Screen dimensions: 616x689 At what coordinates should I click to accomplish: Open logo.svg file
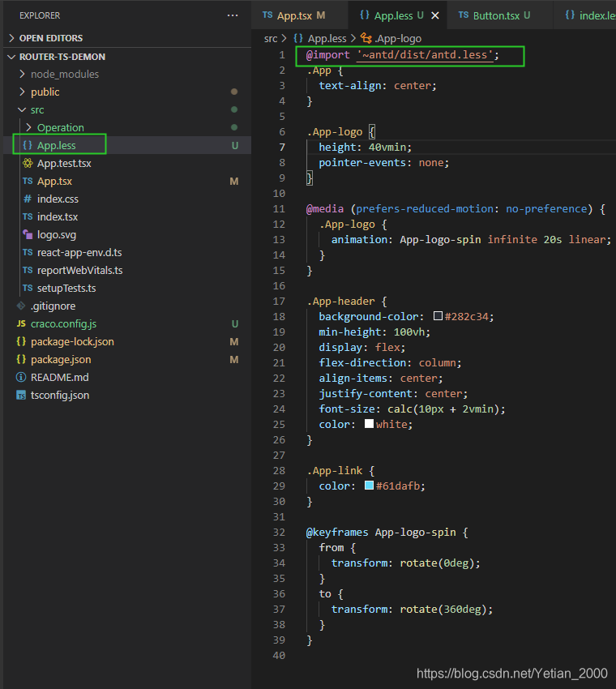[x=127, y=234]
